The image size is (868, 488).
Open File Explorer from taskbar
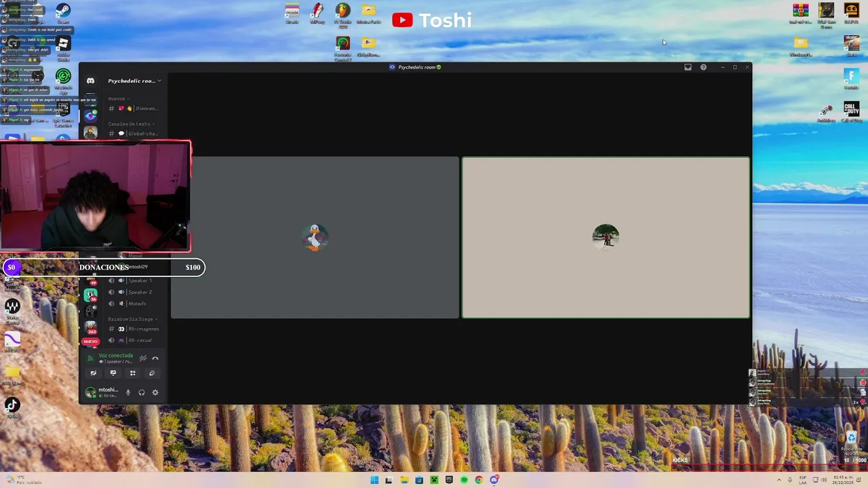coord(404,480)
